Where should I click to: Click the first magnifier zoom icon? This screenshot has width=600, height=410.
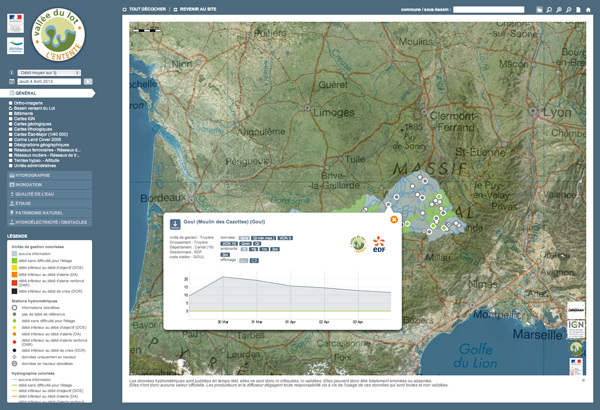pyautogui.click(x=549, y=10)
